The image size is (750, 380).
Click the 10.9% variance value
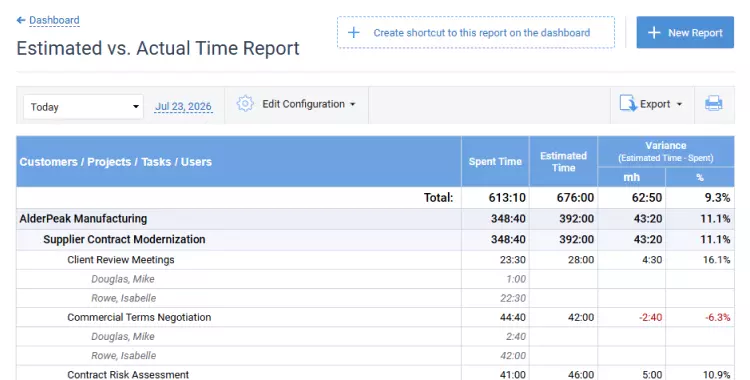click(717, 375)
